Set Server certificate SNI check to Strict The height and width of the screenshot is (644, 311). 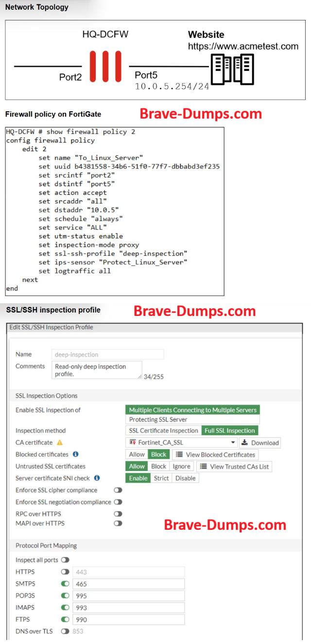(x=161, y=478)
